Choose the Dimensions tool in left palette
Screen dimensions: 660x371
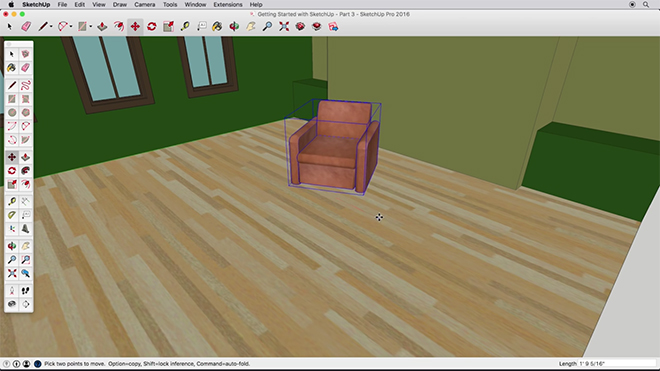coord(26,201)
